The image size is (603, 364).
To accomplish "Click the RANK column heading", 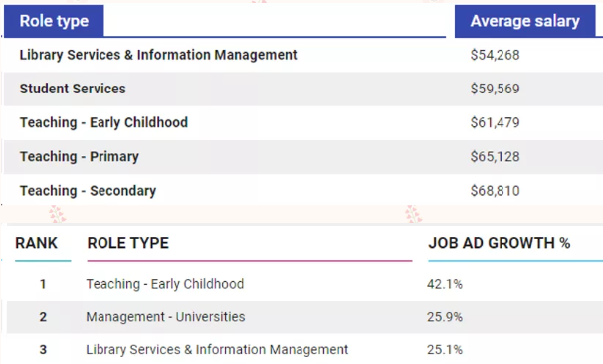I will point(36,243).
